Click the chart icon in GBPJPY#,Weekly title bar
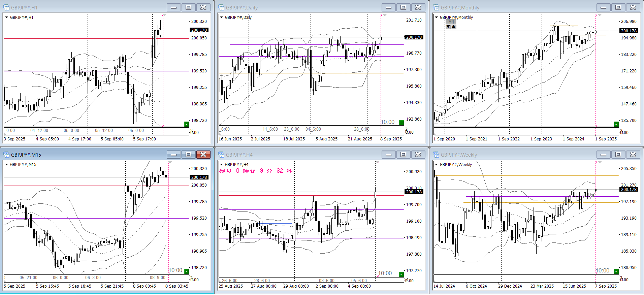644x295 pixels. 436,155
